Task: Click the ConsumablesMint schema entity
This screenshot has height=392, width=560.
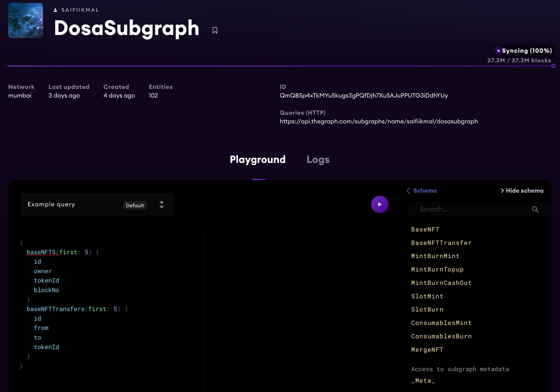Action: pyautogui.click(x=441, y=322)
